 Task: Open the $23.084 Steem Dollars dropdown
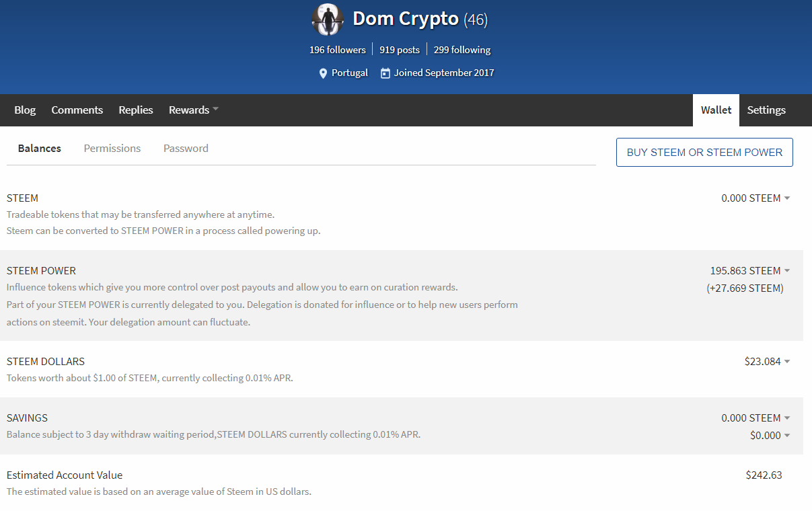pos(767,362)
